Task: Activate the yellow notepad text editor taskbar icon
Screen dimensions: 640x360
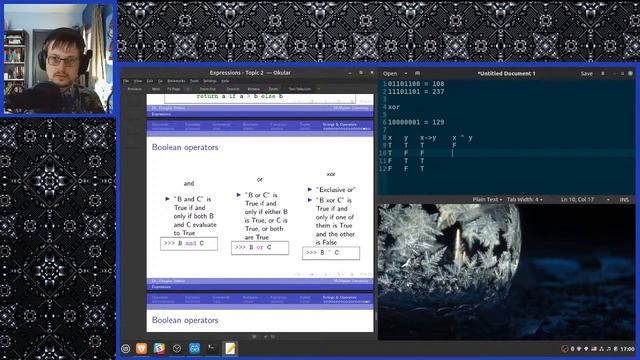Action: (230, 348)
